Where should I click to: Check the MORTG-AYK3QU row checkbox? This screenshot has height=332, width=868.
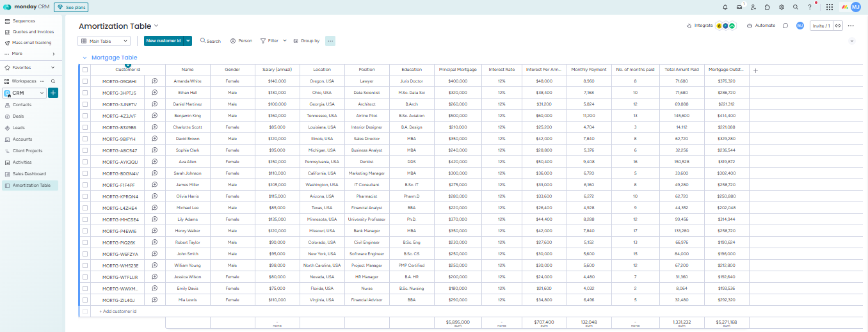tap(85, 162)
